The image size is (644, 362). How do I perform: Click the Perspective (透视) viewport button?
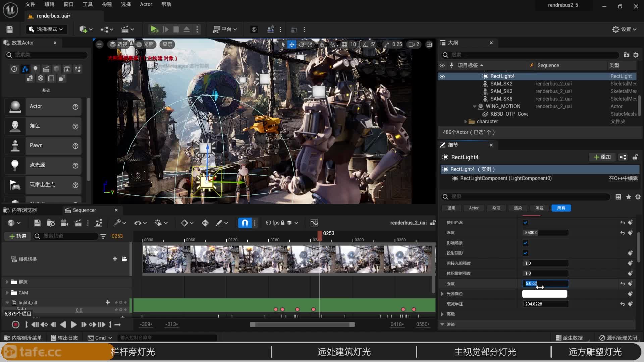pos(119,44)
